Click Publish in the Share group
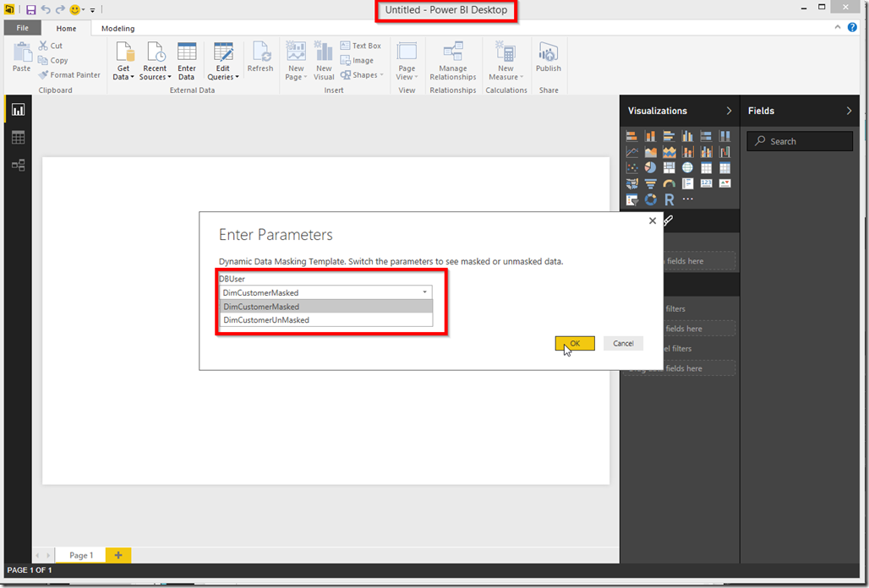 tap(549, 57)
